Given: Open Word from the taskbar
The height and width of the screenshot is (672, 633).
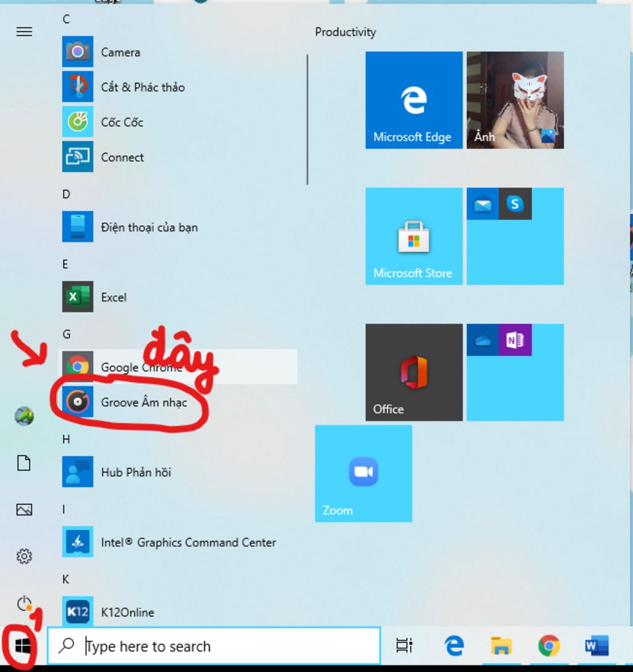Looking at the screenshot, I should (x=597, y=645).
